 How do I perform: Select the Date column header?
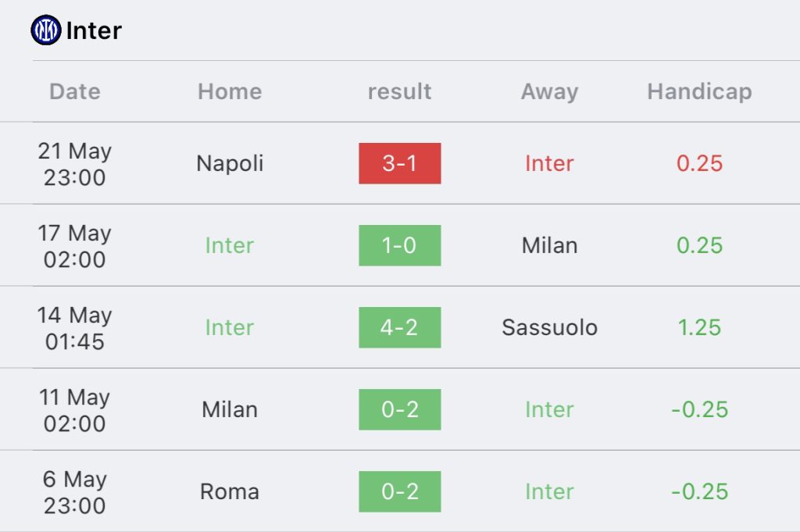(x=75, y=92)
